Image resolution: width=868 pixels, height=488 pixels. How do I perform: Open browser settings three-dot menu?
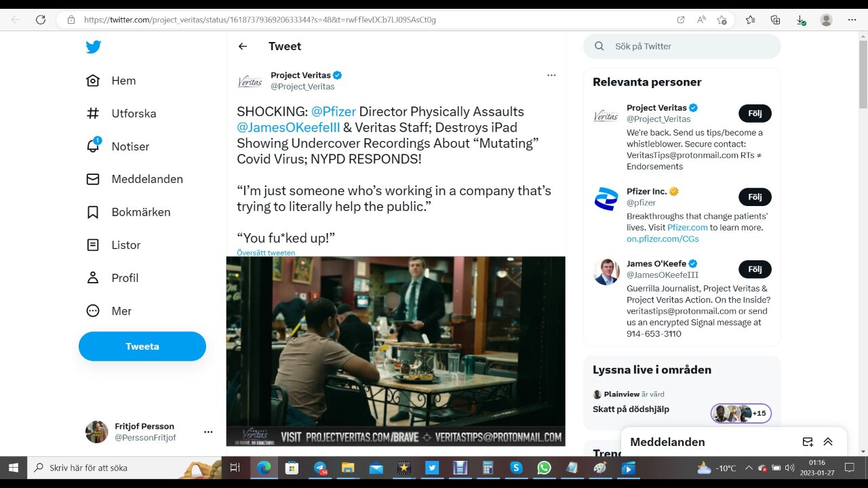pyautogui.click(x=852, y=20)
